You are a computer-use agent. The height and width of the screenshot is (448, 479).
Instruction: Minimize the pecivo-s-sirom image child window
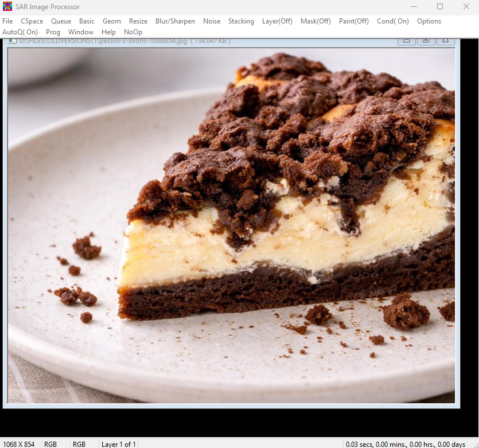pos(406,41)
